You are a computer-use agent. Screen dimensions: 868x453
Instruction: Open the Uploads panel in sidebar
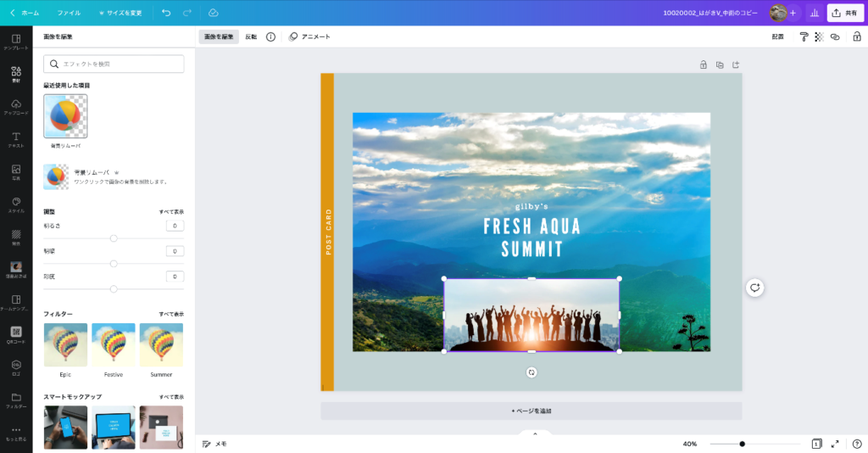pos(16,107)
